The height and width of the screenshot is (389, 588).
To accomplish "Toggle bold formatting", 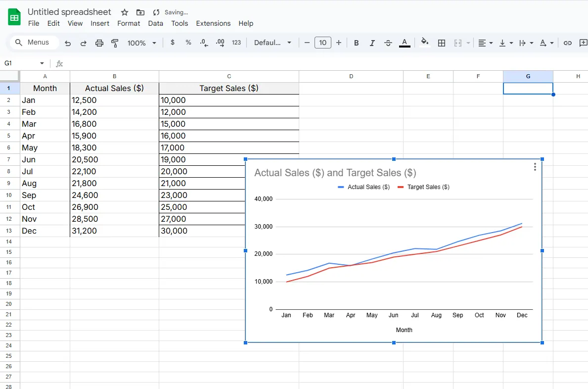I will [356, 43].
